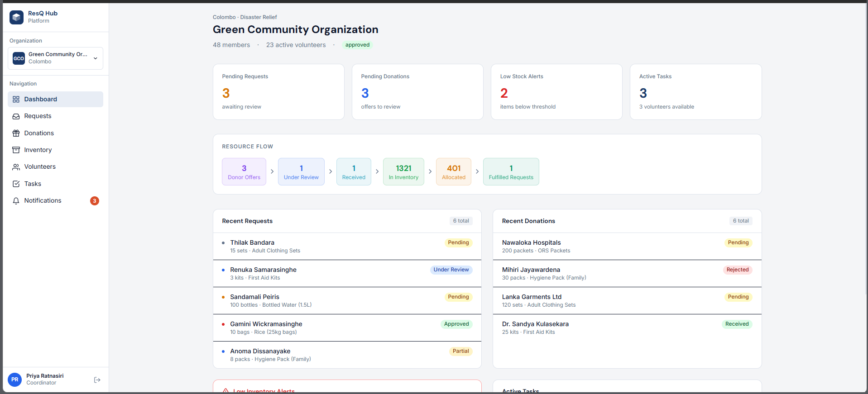Viewport: 868px width, 394px height.
Task: Select Inventory from the navigation
Action: (x=55, y=150)
